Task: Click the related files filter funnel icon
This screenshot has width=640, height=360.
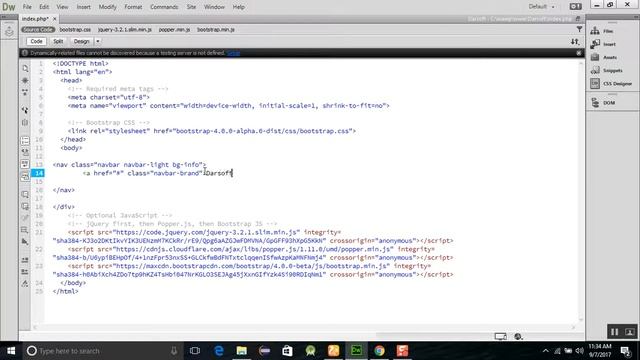Action: pyautogui.click(x=579, y=29)
